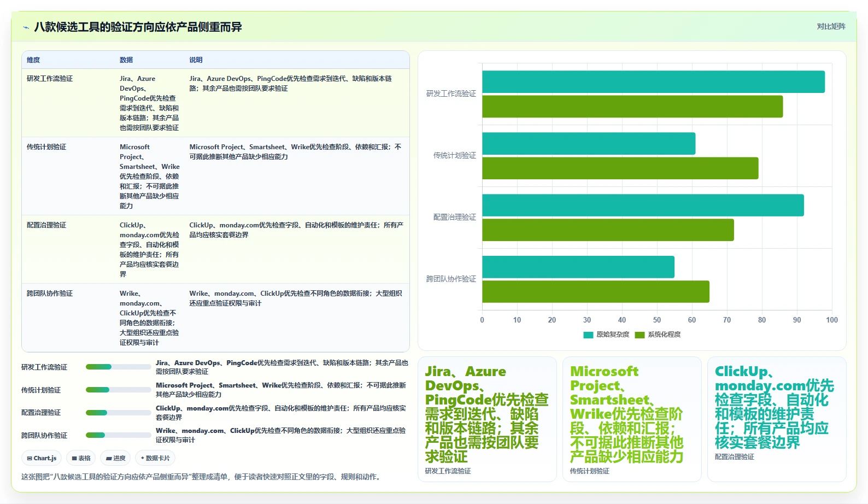The image size is (868, 504).
Task: Open the Microsoft Project、Smartsheet data card
Action: (632, 419)
